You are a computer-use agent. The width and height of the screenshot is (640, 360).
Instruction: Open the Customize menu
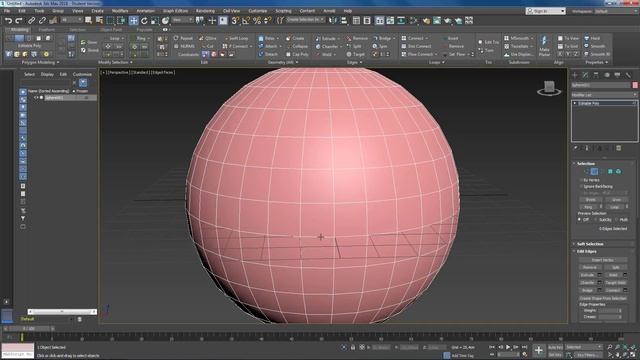point(258,11)
